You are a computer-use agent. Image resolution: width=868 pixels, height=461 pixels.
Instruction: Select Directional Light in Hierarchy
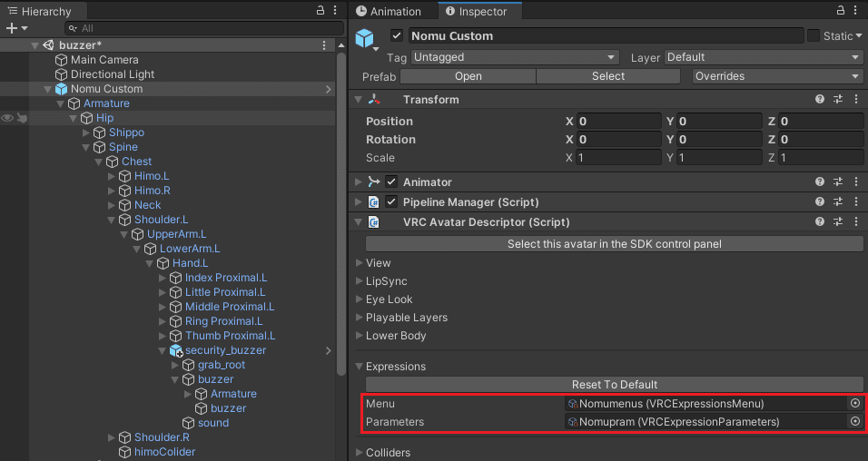click(x=113, y=74)
